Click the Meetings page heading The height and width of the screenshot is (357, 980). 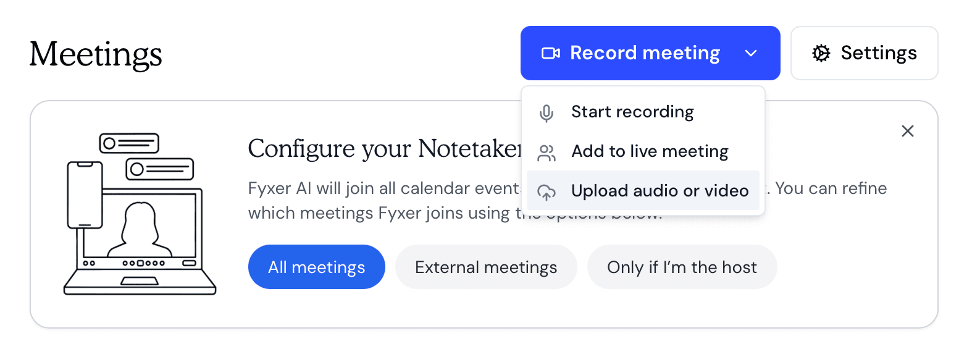coord(96,54)
